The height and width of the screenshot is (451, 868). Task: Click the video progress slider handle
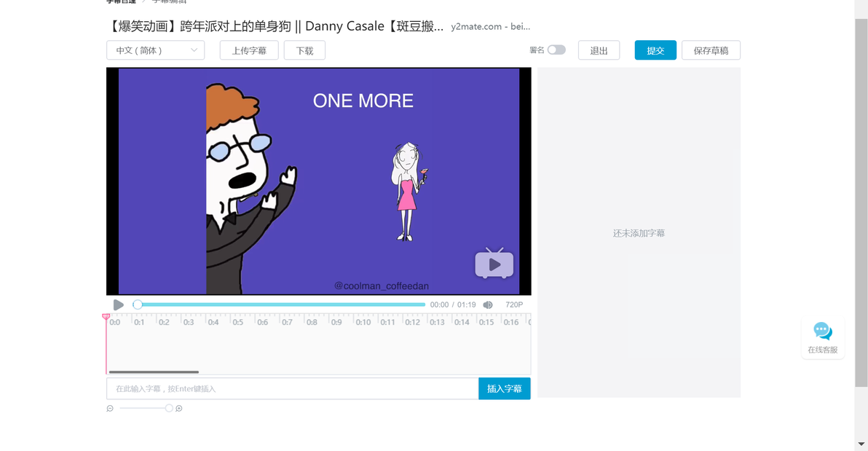138,304
